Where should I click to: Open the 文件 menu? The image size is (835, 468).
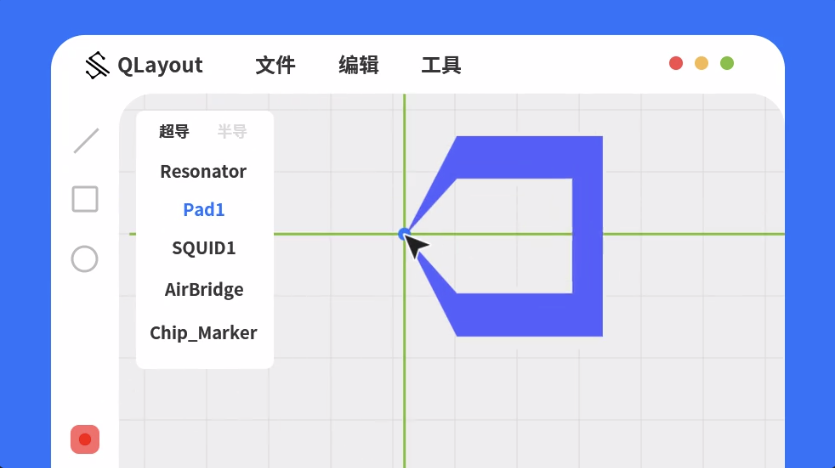click(275, 65)
